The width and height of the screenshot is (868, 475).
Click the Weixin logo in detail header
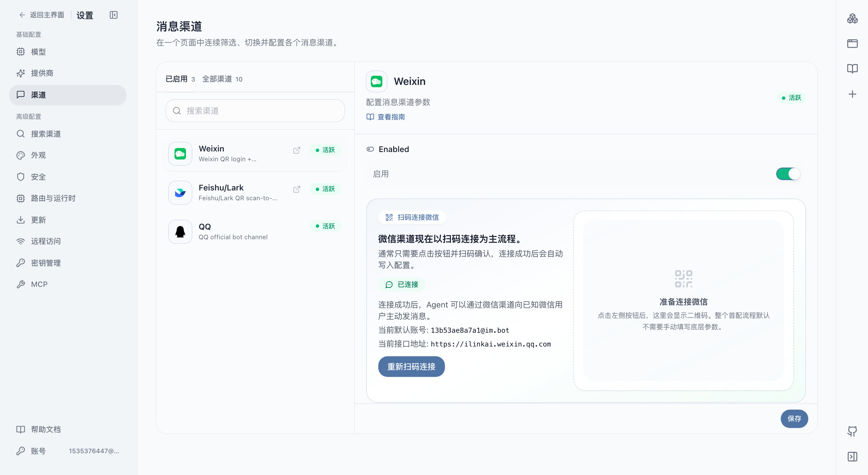click(376, 81)
